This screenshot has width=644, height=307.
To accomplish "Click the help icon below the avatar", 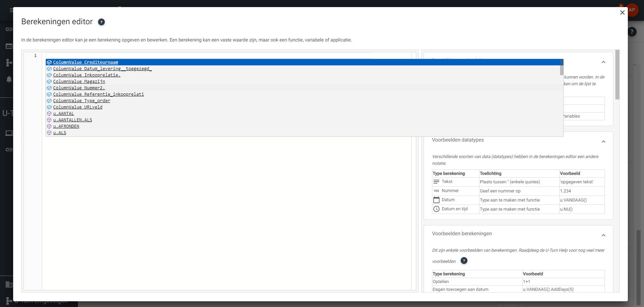I will click(632, 32).
